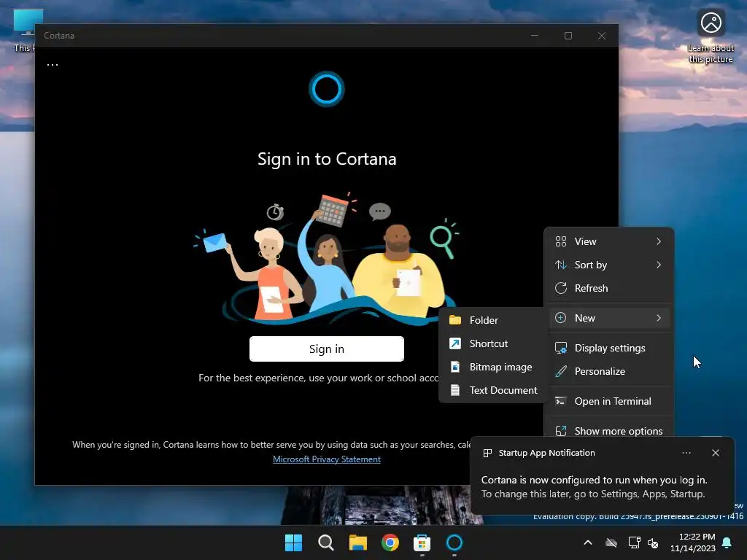The image size is (747, 560).
Task: Open taskbar Search
Action: 326,542
